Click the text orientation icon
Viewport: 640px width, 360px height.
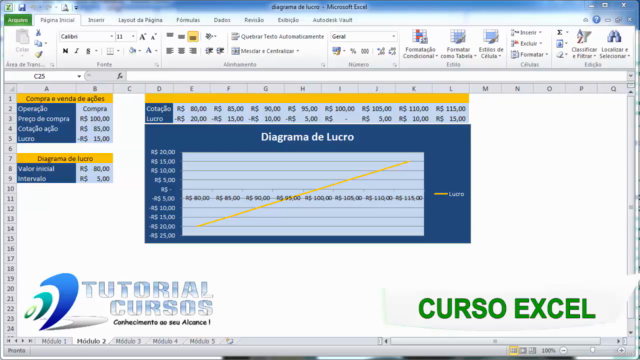coord(209,36)
